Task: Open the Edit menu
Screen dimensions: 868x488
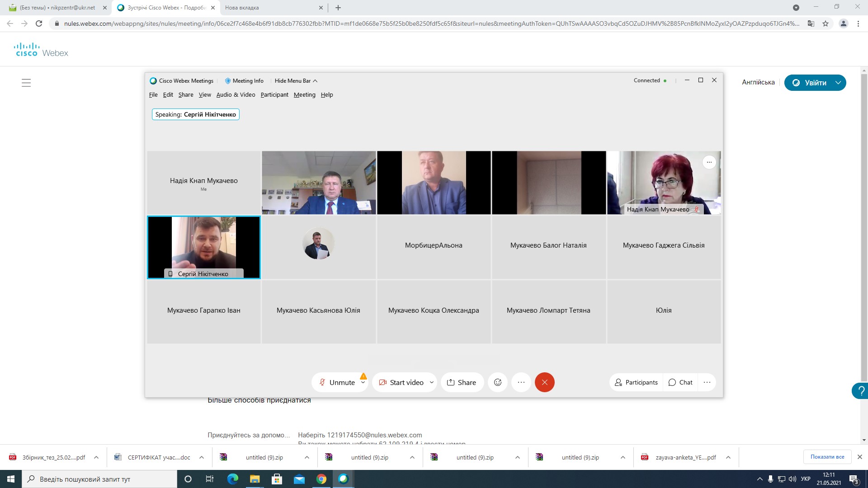Action: 168,94
